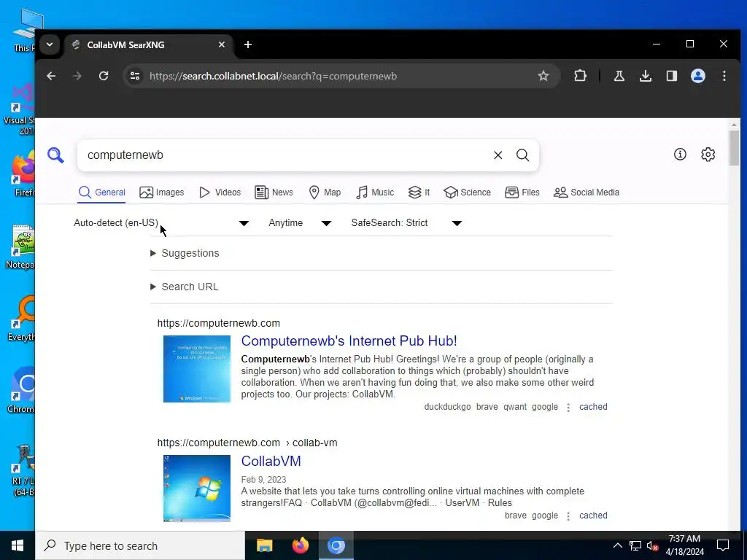The image size is (747, 560).
Task: Open three-dot options for CollabVM result
Action: pos(568,516)
